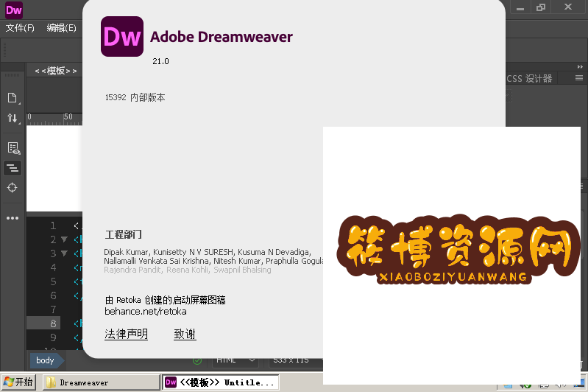
Task: Click the Live View options inspect icon
Action: 13,148
